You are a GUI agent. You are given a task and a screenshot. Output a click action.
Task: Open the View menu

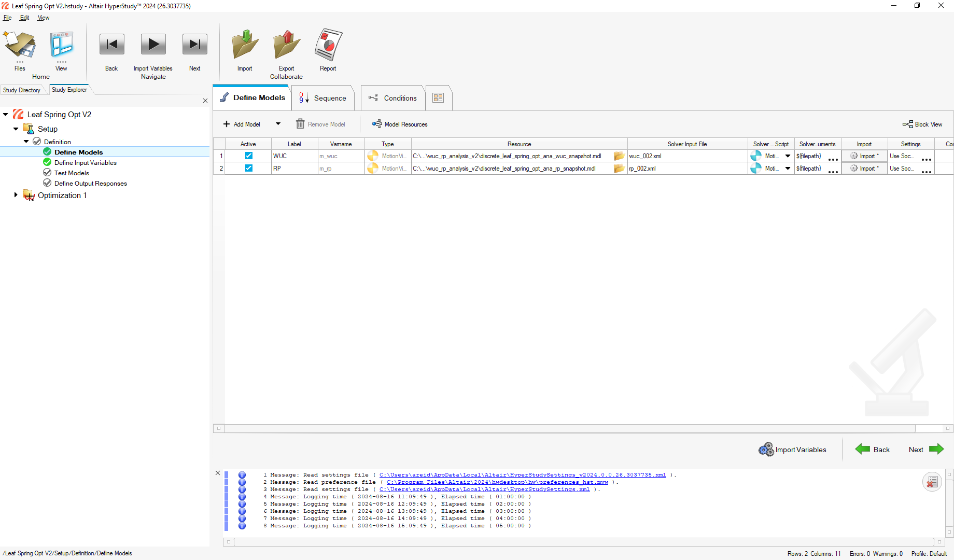(43, 18)
